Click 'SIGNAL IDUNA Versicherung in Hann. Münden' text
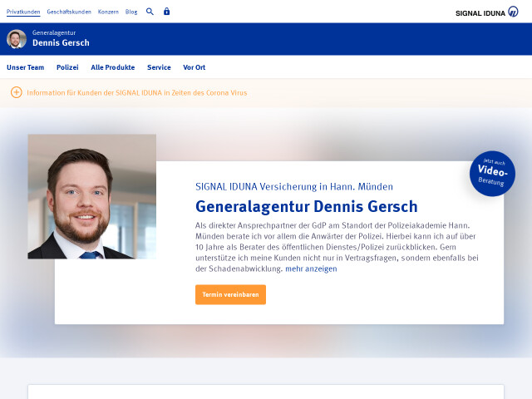Screen dimensions: 532x399 (293, 186)
